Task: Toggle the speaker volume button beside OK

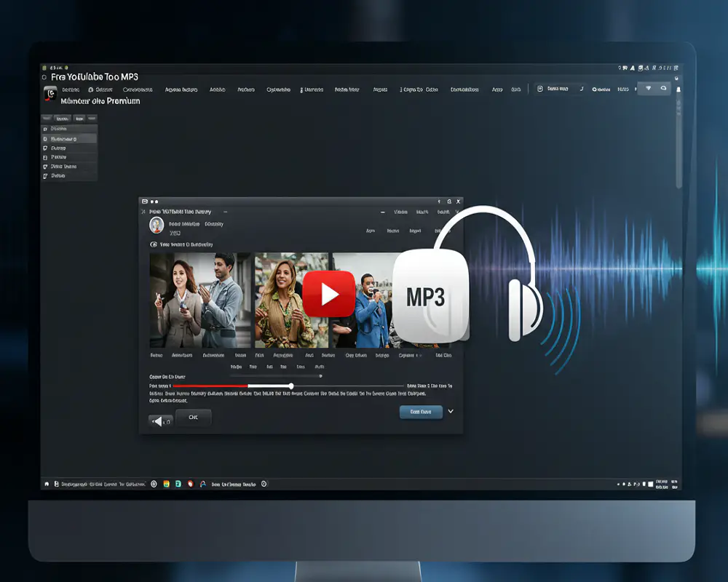Action: click(161, 421)
